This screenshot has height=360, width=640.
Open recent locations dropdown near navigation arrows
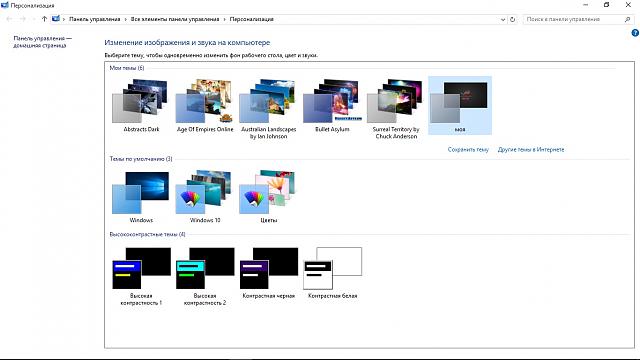[x=34, y=19]
